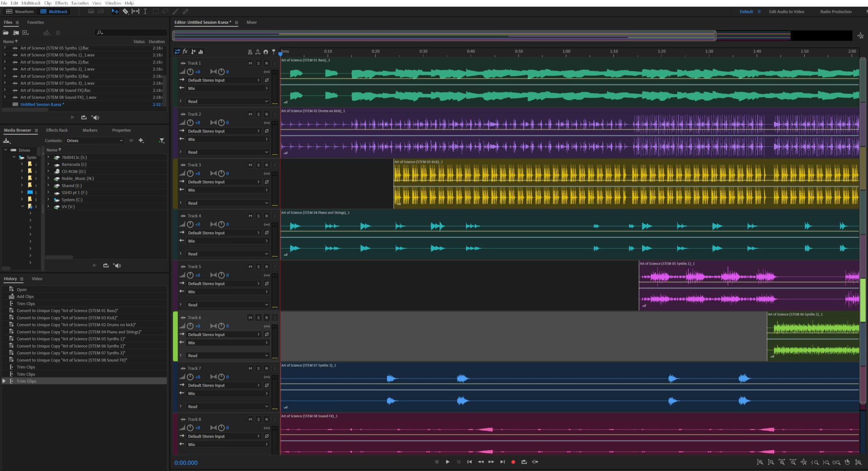868x471 pixels.
Task: Select the last Trim Clips entry in History
Action: [26, 381]
